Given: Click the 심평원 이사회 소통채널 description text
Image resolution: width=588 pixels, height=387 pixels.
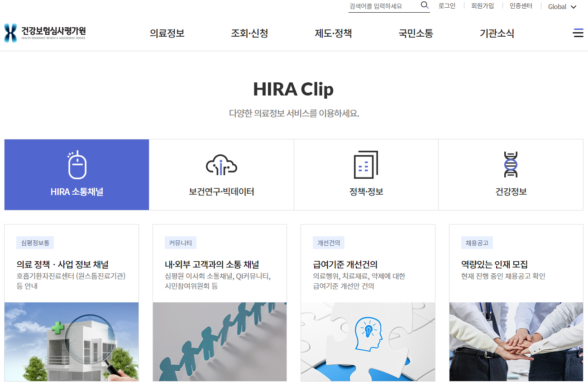Looking at the screenshot, I should coord(218,281).
